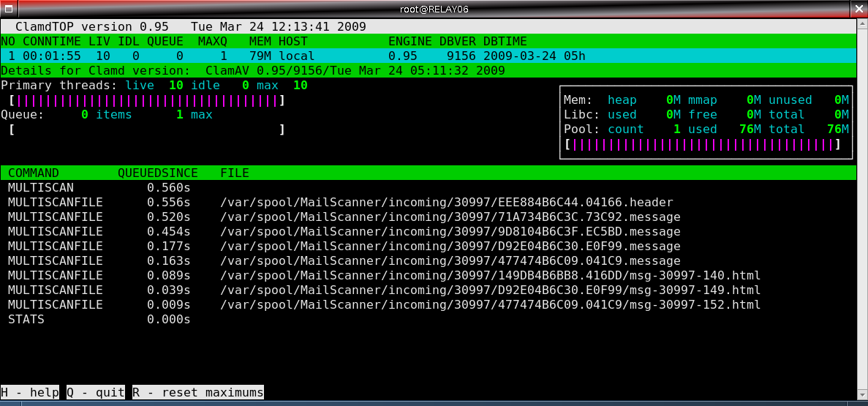Click the 'Details for Clamd version' line
The height and width of the screenshot is (406, 868).
tap(429, 71)
